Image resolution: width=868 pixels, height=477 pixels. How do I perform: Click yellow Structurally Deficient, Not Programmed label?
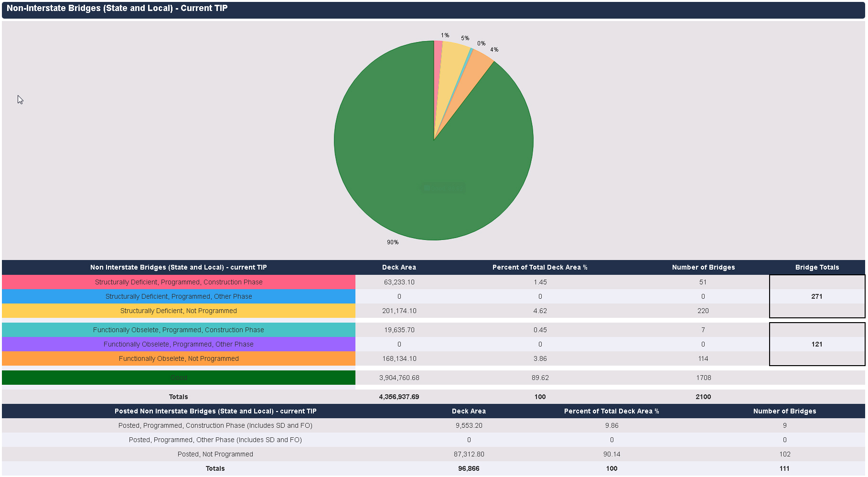(x=179, y=311)
